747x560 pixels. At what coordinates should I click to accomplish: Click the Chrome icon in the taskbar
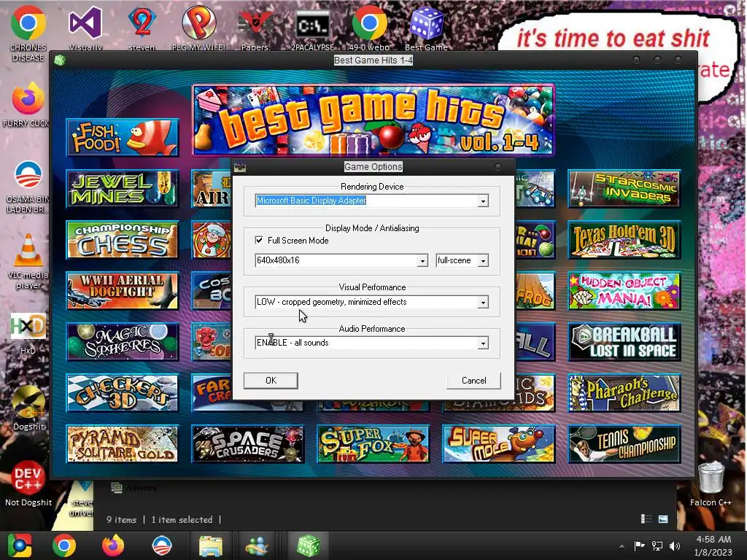pyautogui.click(x=64, y=545)
